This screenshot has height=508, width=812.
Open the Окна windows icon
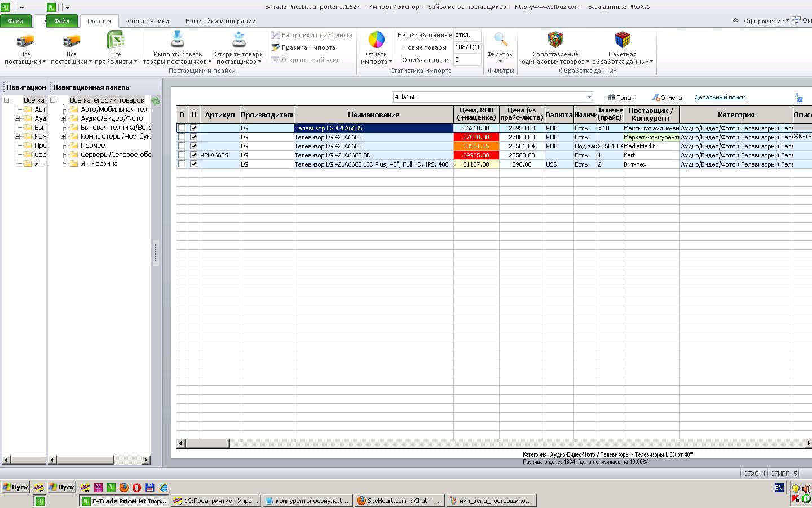pyautogui.click(x=796, y=20)
